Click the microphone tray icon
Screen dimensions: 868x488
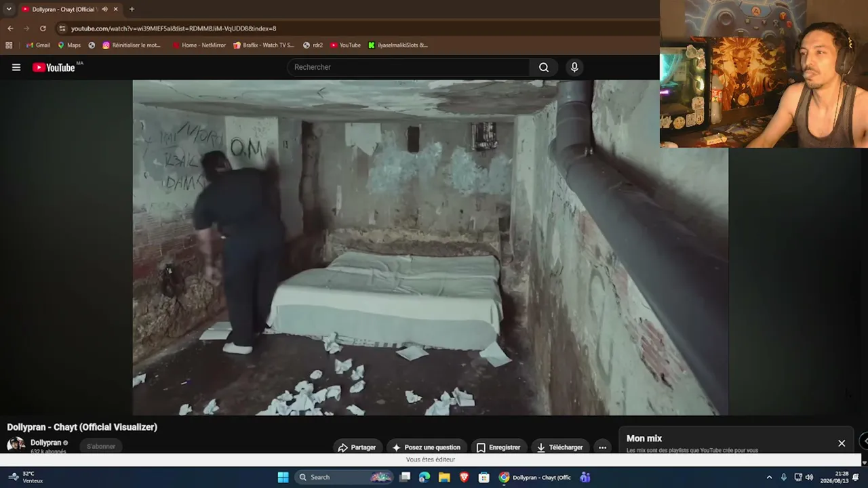pyautogui.click(x=784, y=477)
